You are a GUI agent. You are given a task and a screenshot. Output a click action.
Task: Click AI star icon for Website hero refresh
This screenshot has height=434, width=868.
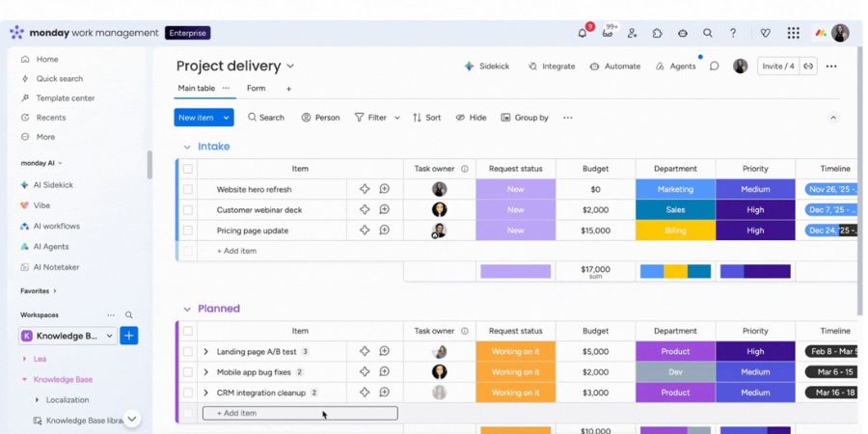(x=365, y=189)
